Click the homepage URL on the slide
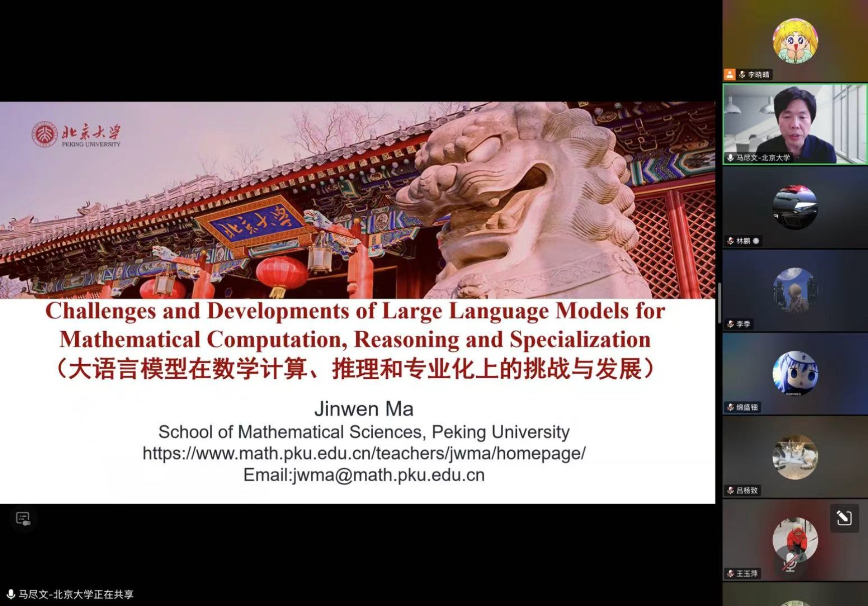This screenshot has height=606, width=868. click(364, 453)
